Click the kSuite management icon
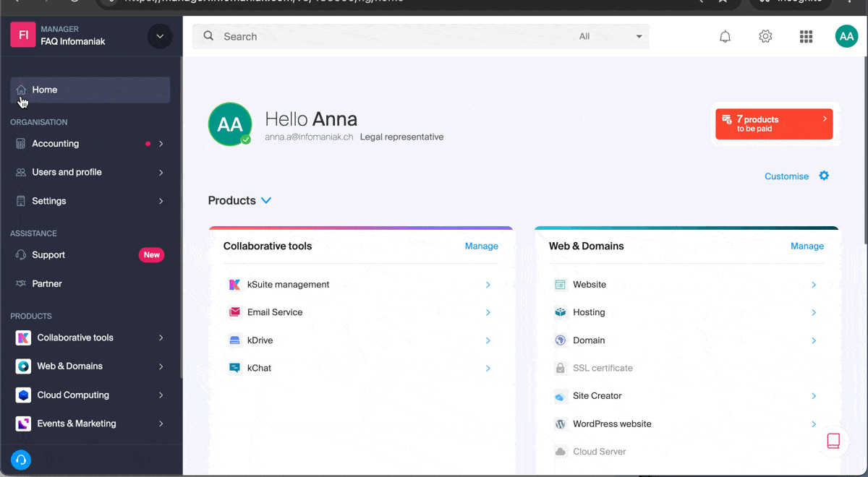 234,285
